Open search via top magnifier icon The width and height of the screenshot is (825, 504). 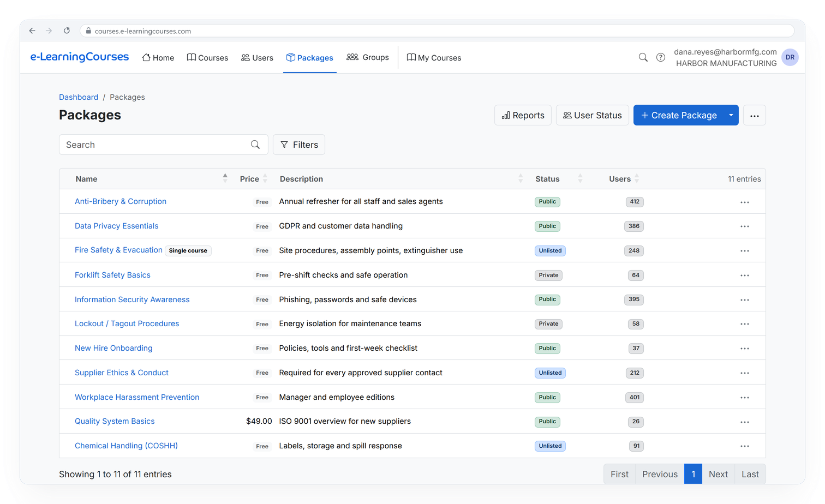[643, 57]
